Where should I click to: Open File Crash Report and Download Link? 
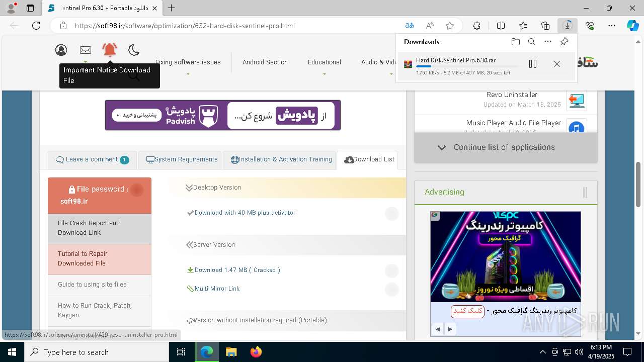pyautogui.click(x=100, y=228)
